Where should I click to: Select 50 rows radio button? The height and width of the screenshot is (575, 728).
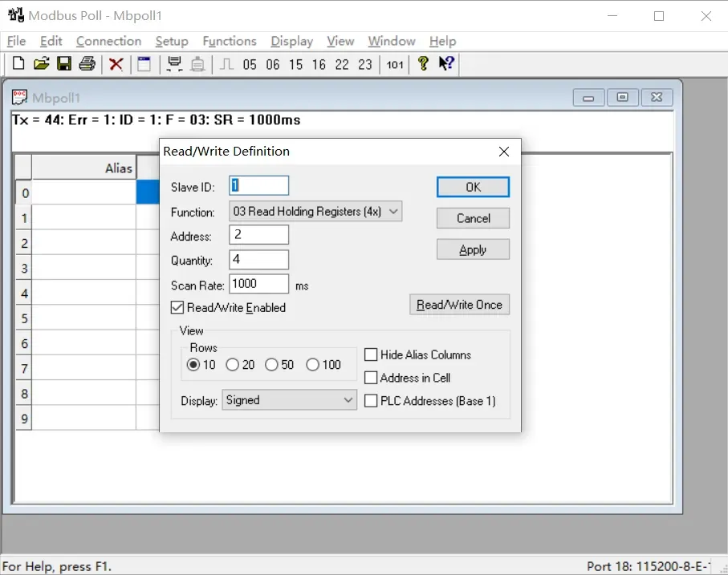click(x=271, y=365)
